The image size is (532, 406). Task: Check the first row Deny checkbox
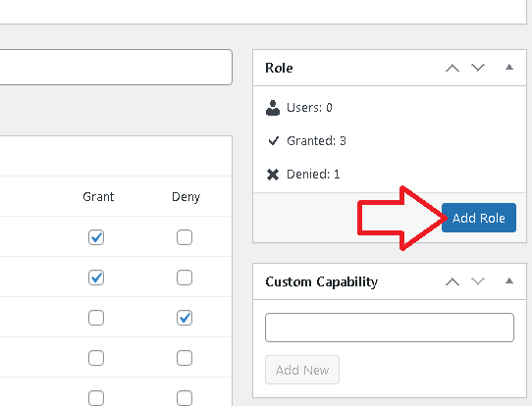coord(185,237)
